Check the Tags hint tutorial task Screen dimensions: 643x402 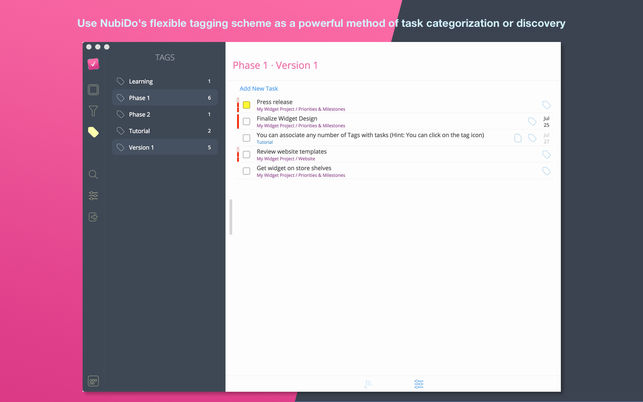(246, 138)
